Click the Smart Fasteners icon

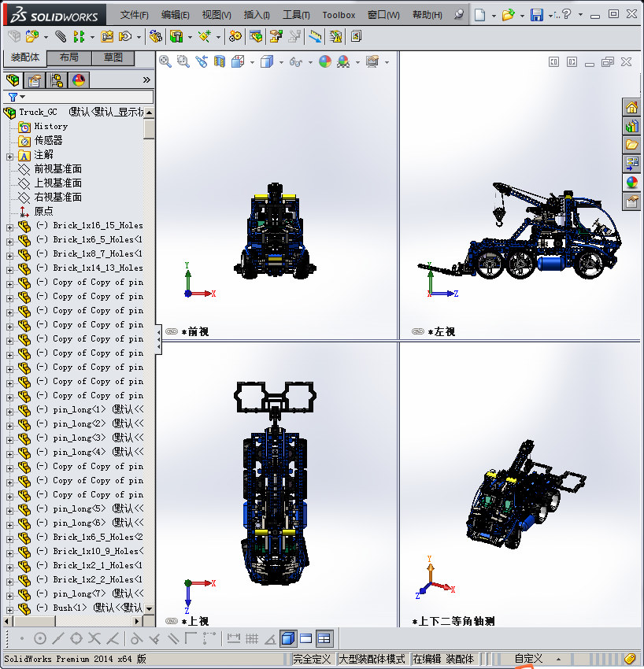(107, 37)
